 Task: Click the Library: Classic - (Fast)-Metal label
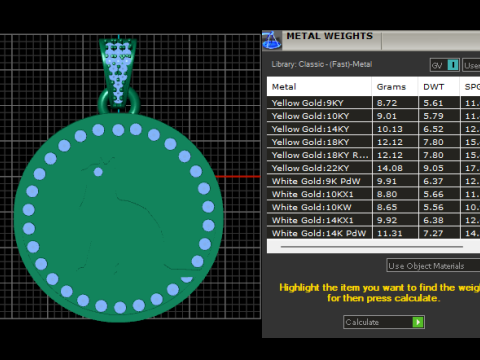coord(322,64)
